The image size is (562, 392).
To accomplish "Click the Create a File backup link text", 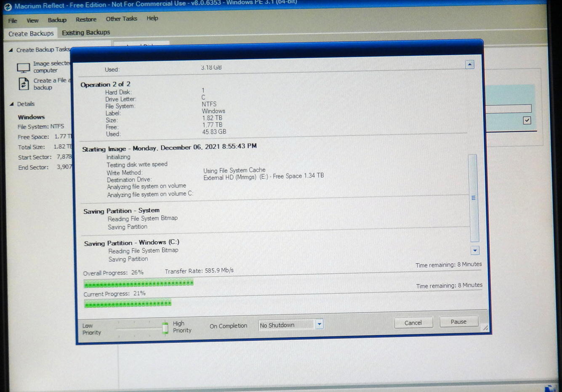I will pyautogui.click(x=52, y=84).
